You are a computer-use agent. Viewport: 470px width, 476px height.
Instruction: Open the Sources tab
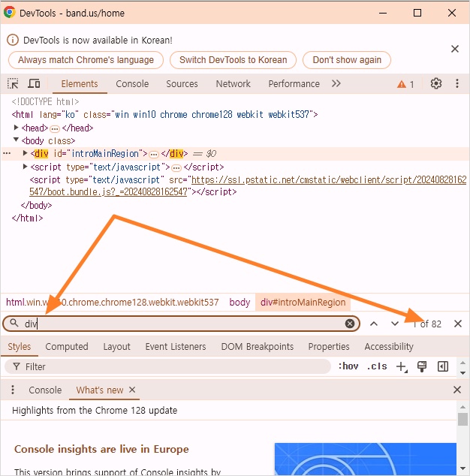click(x=182, y=84)
